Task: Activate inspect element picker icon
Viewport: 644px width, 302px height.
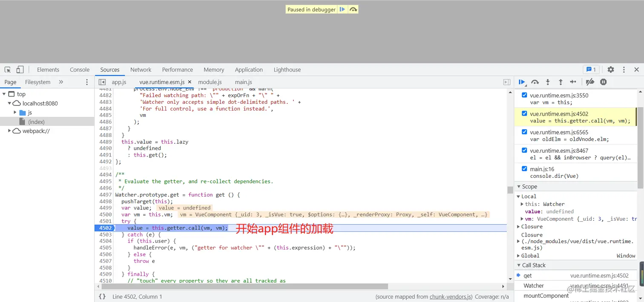Action: (8, 70)
